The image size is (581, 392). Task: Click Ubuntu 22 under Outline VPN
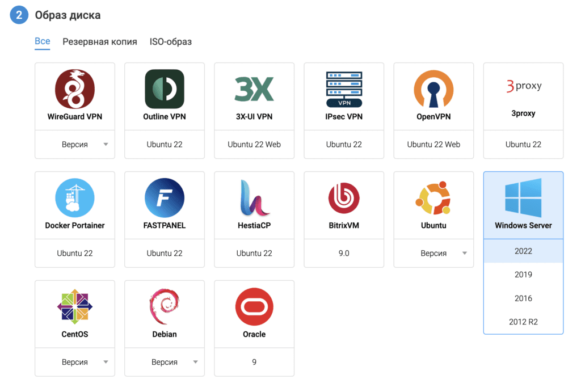165,145
